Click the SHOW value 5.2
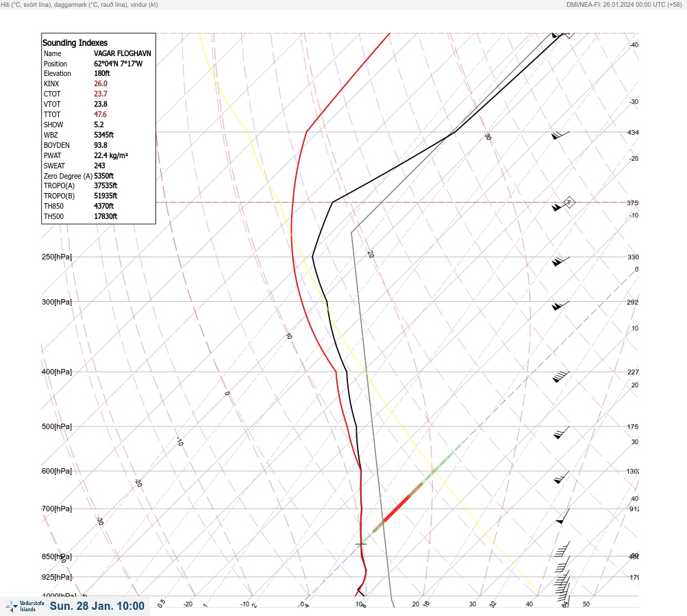This screenshot has height=616, width=687. click(99, 125)
